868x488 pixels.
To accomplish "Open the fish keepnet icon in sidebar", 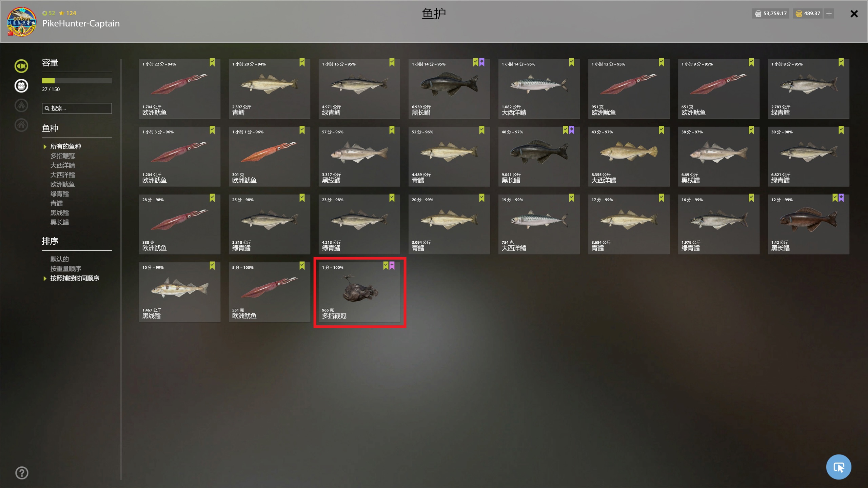I will pyautogui.click(x=21, y=66).
